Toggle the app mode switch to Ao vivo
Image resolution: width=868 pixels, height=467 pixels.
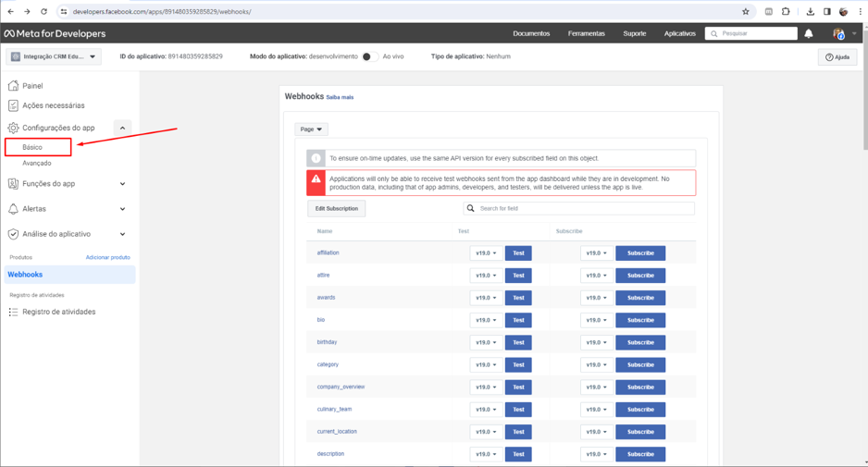[370, 56]
